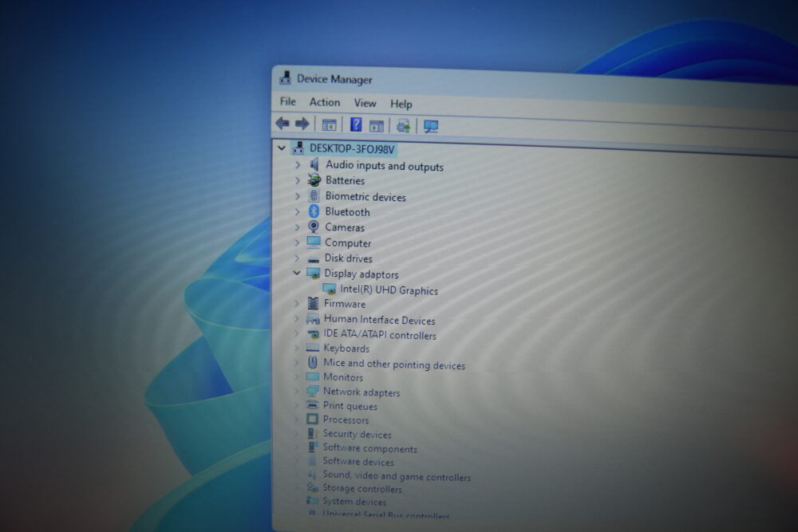
Task: Click the action pane toolbar icon
Action: point(377,126)
